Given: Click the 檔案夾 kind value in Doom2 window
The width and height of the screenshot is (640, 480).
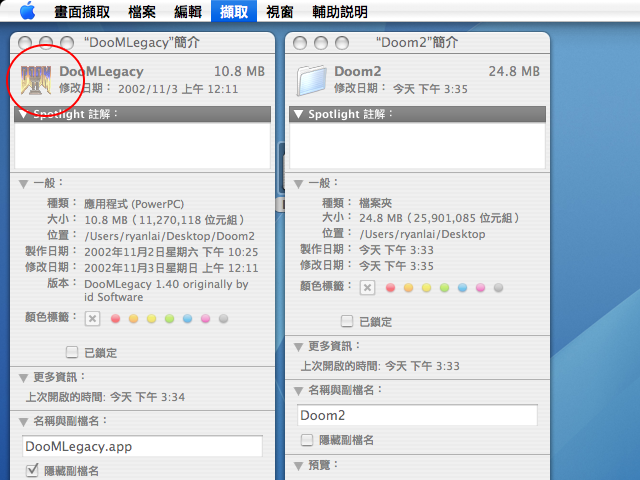Looking at the screenshot, I should click(x=376, y=203).
